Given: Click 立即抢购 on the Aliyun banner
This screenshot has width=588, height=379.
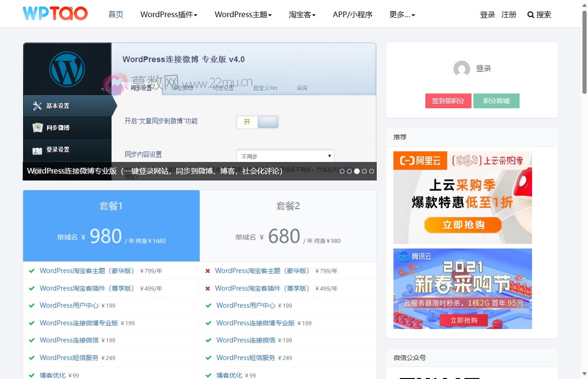Looking at the screenshot, I should 462,225.
